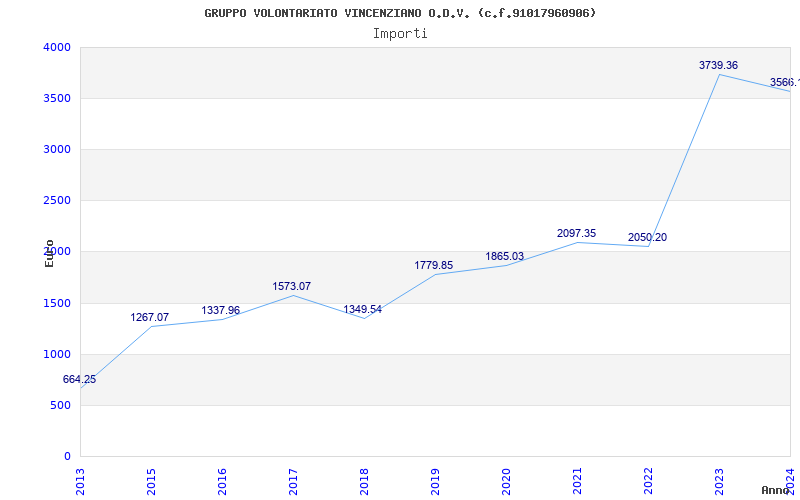Click the 1500 y-axis value

pyautogui.click(x=57, y=304)
